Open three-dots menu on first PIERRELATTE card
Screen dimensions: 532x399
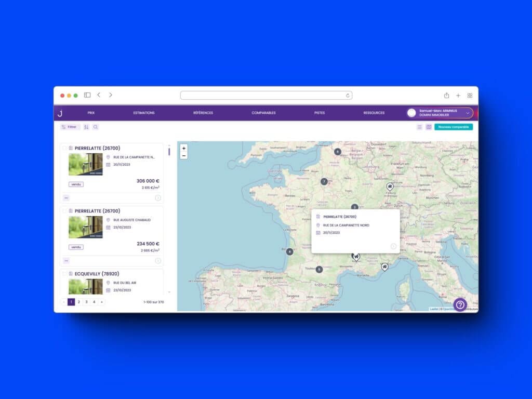(x=66, y=198)
